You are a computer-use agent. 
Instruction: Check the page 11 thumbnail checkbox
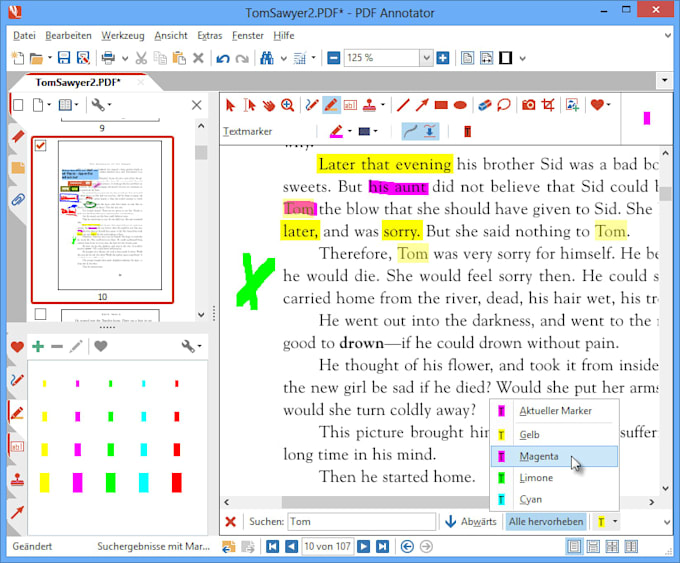[x=40, y=314]
